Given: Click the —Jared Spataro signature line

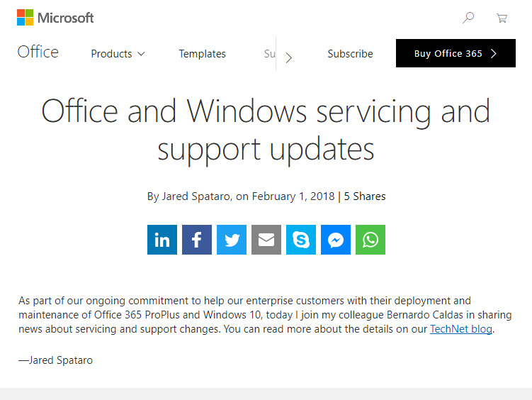Looking at the screenshot, I should [55, 360].
